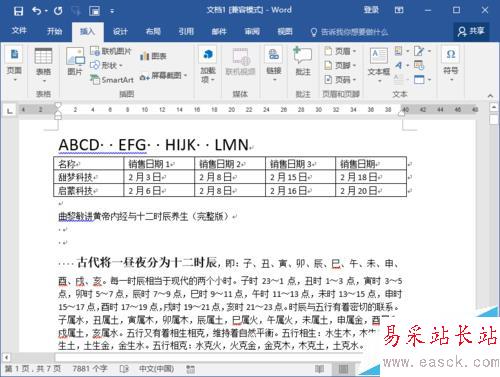Open 屏幕截图 screenshot dropdown

pos(163,76)
